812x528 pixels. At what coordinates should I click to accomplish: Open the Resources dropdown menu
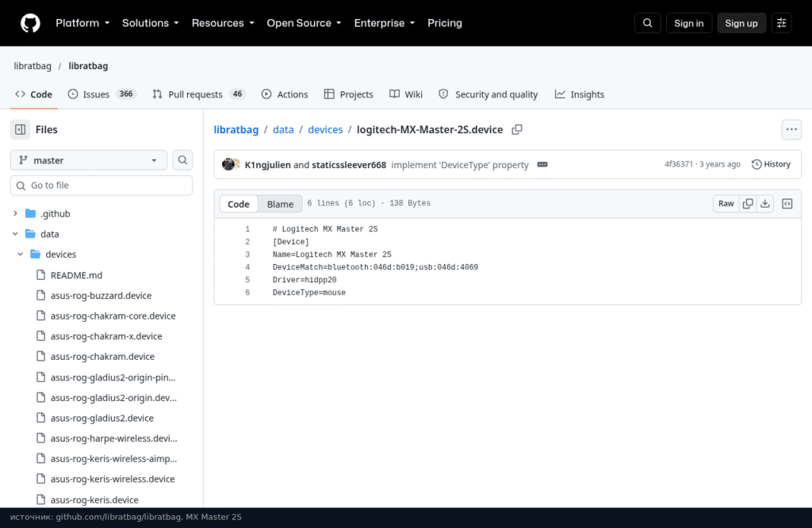click(223, 23)
